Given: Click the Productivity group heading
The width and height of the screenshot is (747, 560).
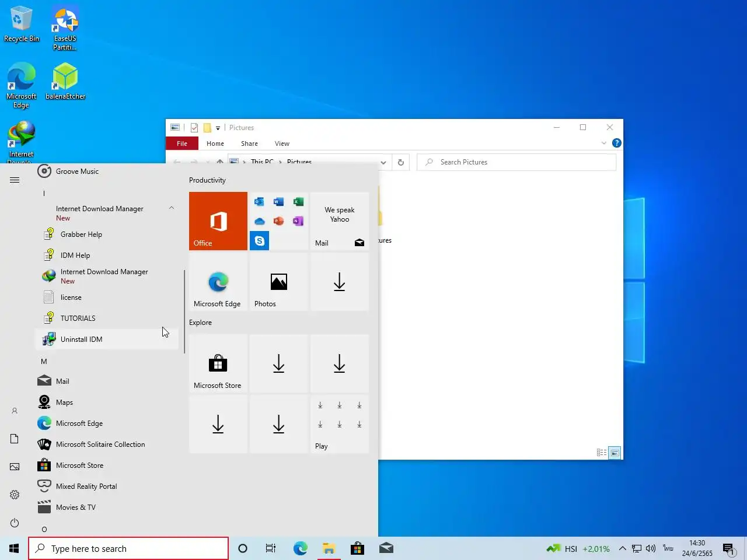Looking at the screenshot, I should (207, 180).
